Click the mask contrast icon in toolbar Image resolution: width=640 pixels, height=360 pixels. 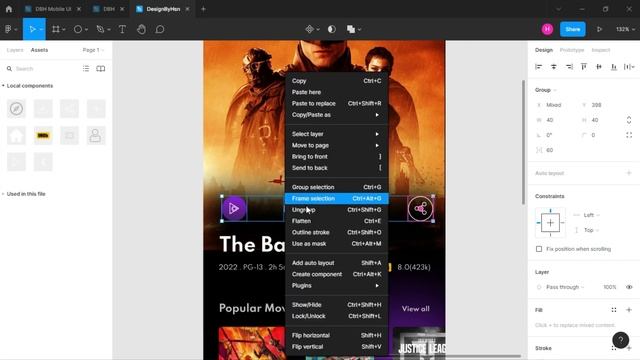pyautogui.click(x=332, y=29)
